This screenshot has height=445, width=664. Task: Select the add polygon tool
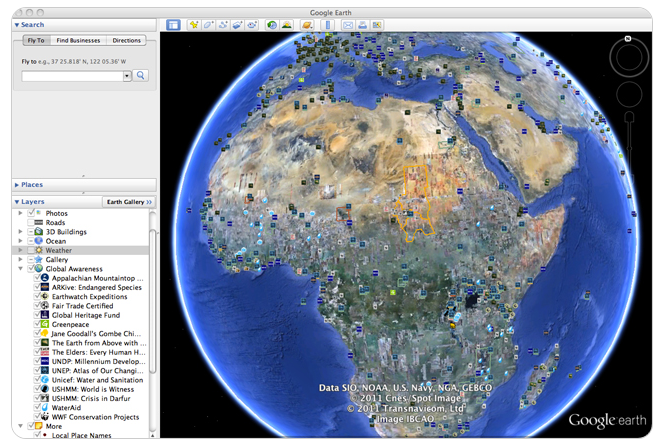208,24
